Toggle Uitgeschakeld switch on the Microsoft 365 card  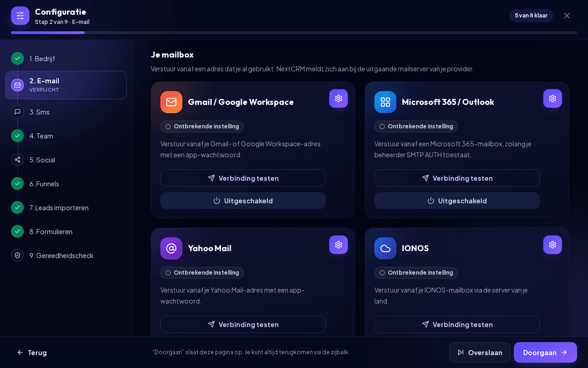(457, 201)
